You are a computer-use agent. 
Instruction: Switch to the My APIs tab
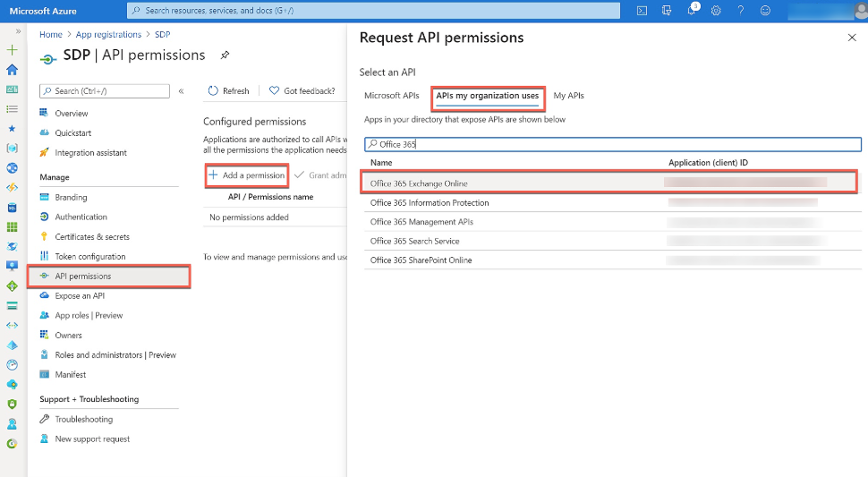tap(568, 96)
